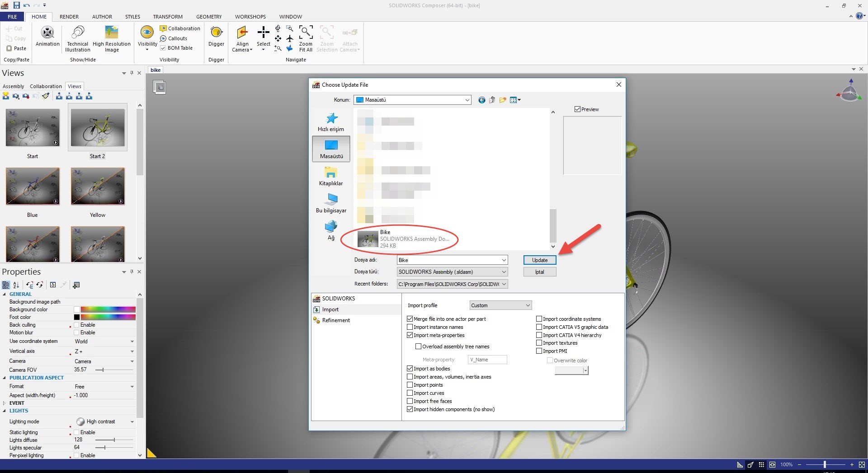Open the Import profile dropdown

coord(500,305)
